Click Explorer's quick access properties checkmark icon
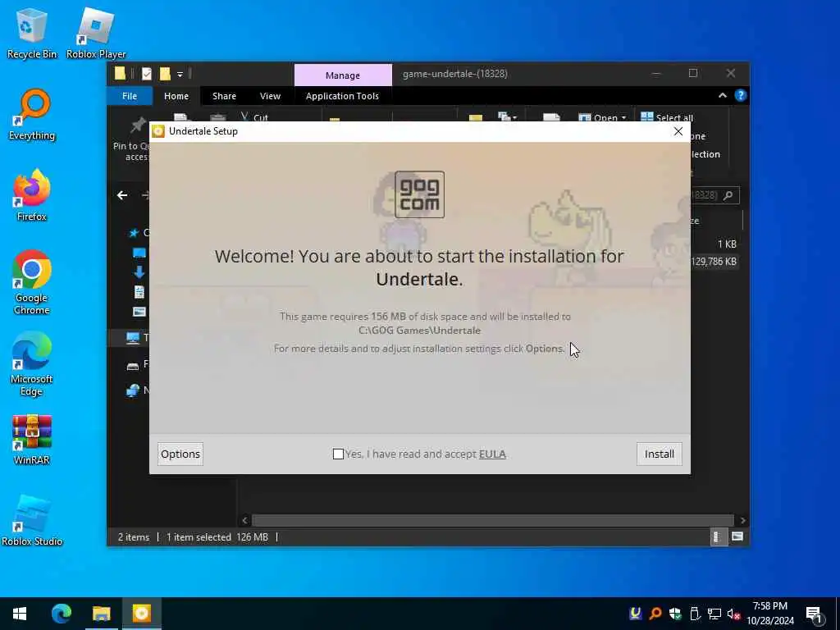 146,74
